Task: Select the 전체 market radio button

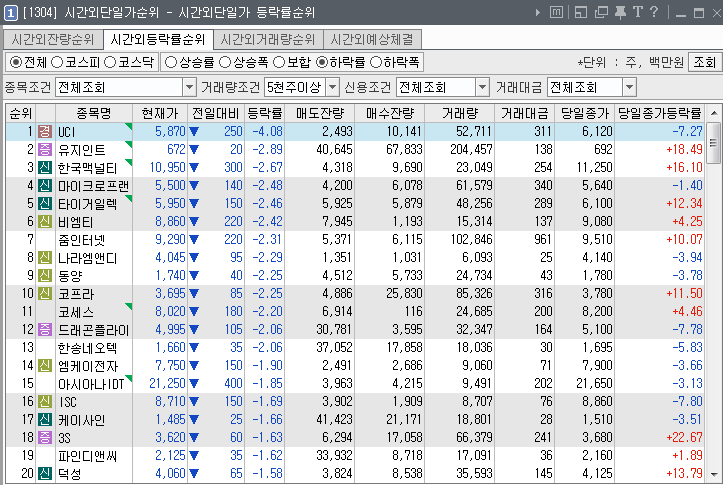Action: point(16,62)
